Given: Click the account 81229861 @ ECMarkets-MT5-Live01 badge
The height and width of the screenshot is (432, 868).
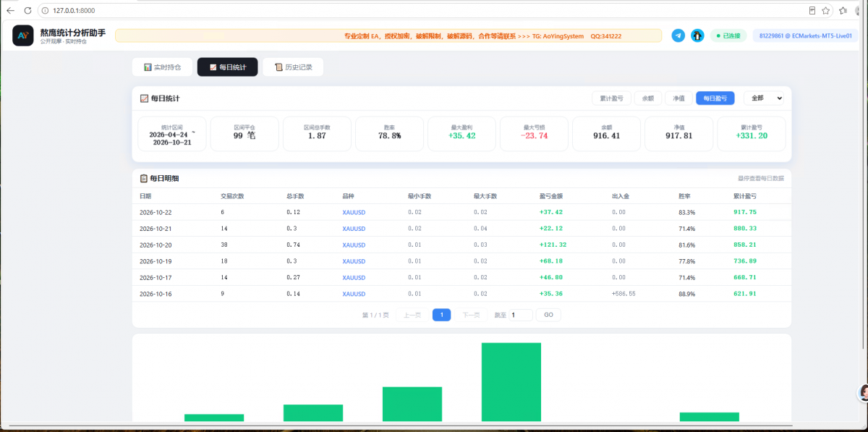Looking at the screenshot, I should pyautogui.click(x=804, y=35).
